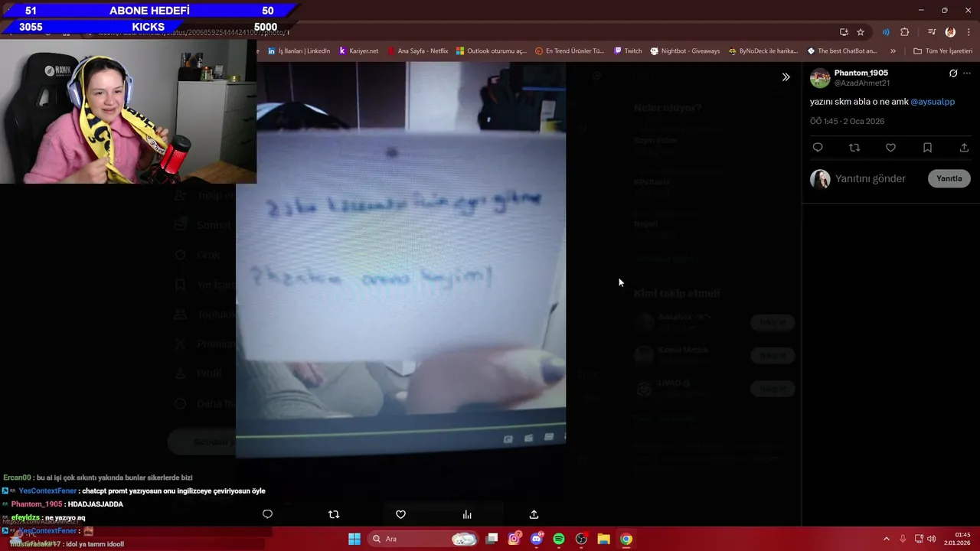Screen dimensions: 980x551
Task: Open the İş İlanları | LinkedIn bookmark
Action: 299,51
